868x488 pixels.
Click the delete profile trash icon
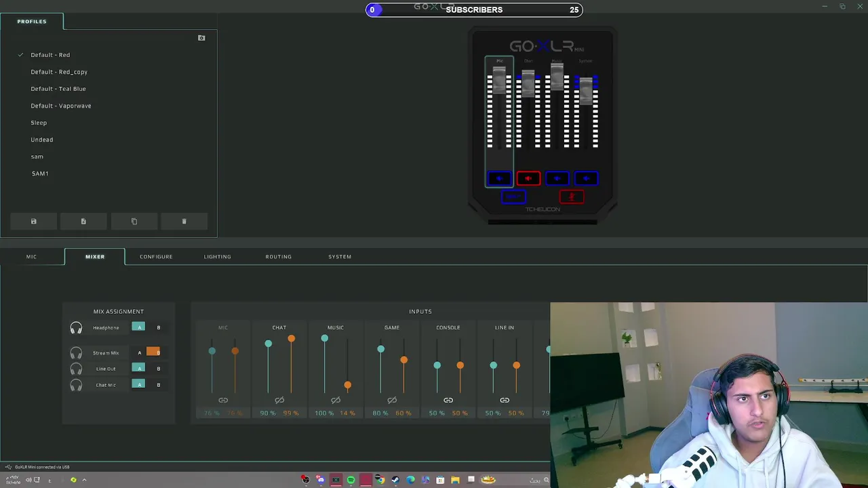[184, 222]
